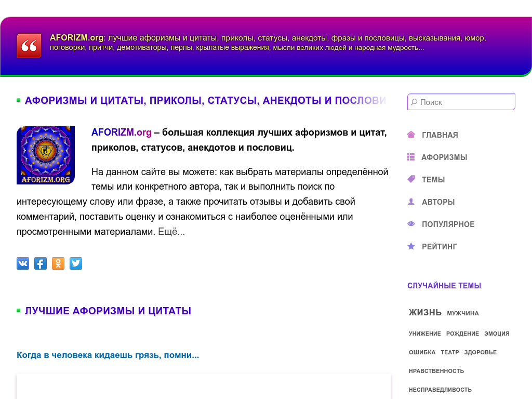Select the ЭМОЦИЯ topic tag

pyautogui.click(x=497, y=334)
